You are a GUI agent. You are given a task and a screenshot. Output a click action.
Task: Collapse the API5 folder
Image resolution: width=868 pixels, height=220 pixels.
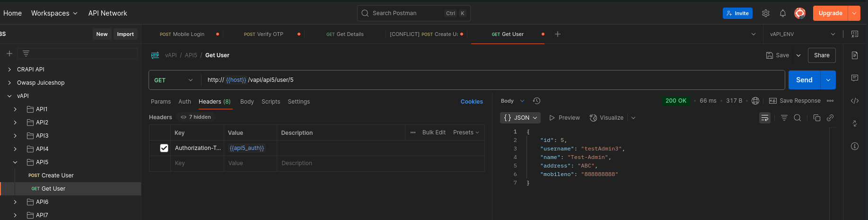(15, 162)
